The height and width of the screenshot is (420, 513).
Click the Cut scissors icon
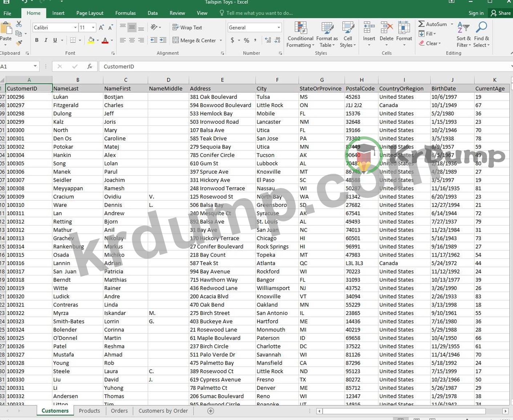[x=19, y=24]
